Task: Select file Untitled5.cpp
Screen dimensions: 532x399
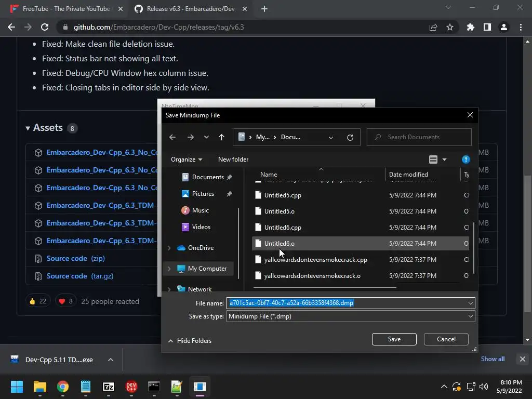Action: (361, 195)
